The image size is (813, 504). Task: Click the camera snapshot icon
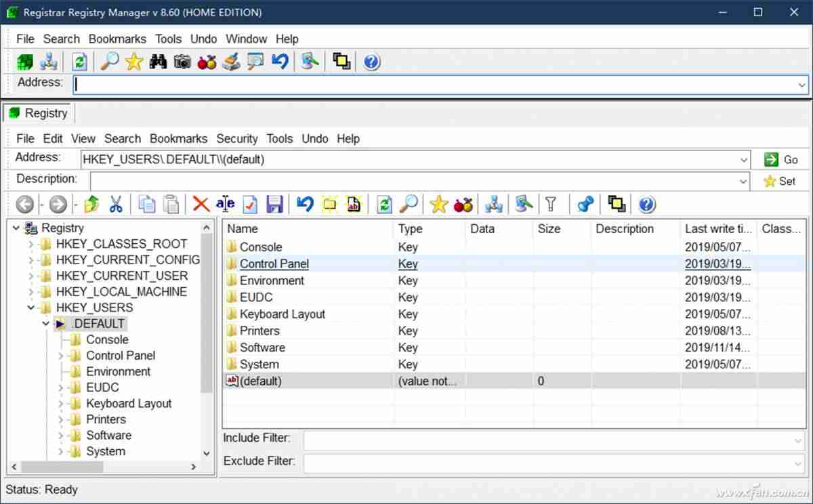pos(182,62)
